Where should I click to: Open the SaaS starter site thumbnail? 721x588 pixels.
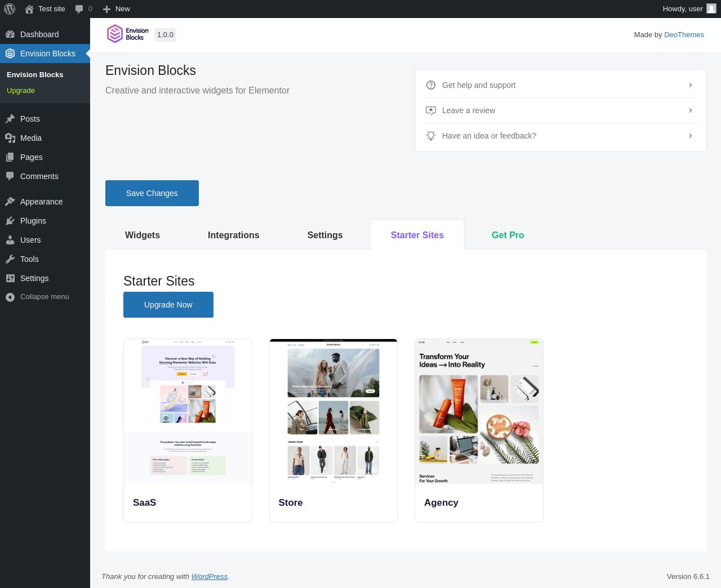pyautogui.click(x=188, y=411)
